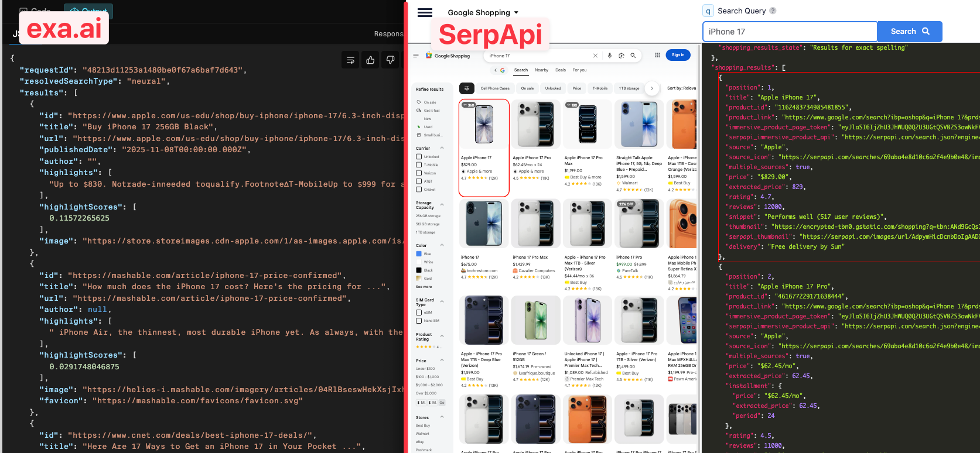The height and width of the screenshot is (453, 980).
Task: Clear the Google Shopping search box
Action: click(595, 56)
